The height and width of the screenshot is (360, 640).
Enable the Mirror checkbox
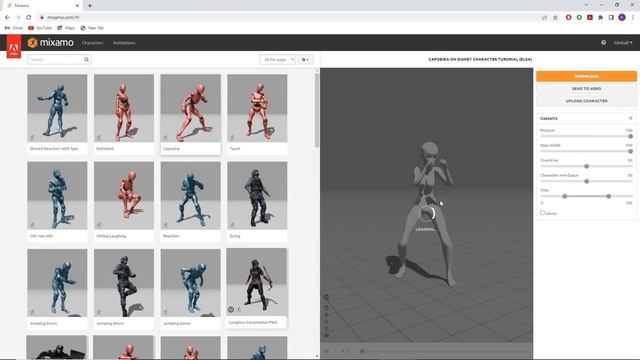click(x=542, y=213)
